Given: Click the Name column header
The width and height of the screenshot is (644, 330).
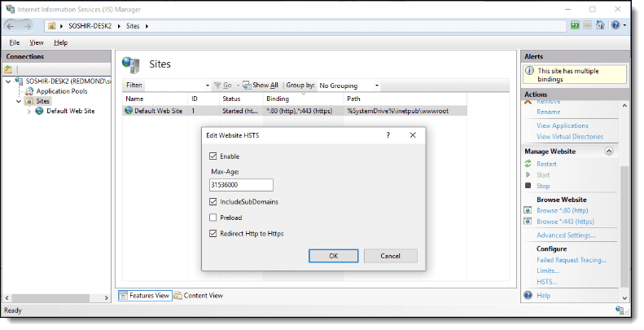Looking at the screenshot, I should pos(156,99).
